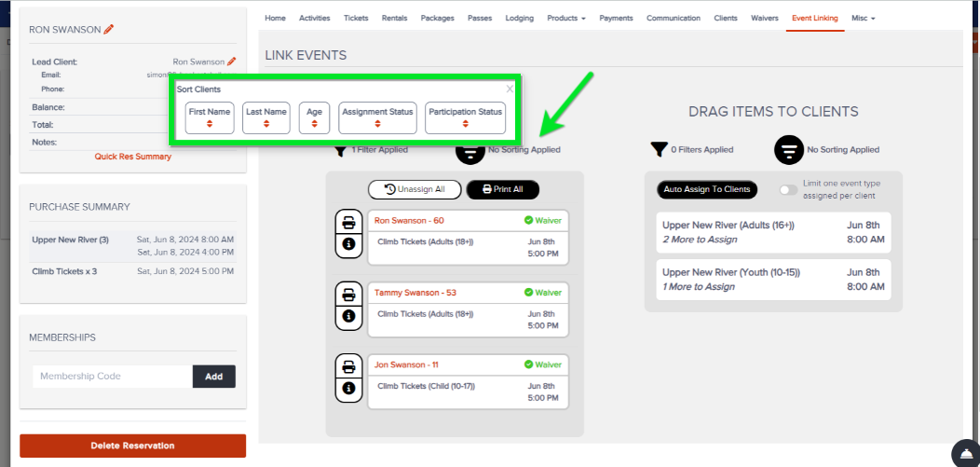Click the pencil icon beside Lead Client
980x467 pixels.
[x=232, y=62]
